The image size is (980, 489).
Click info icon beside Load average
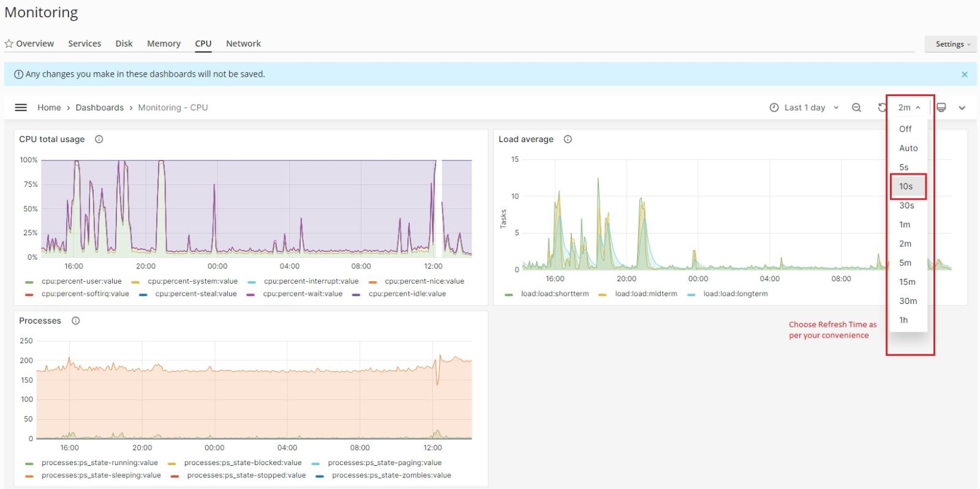[568, 140]
